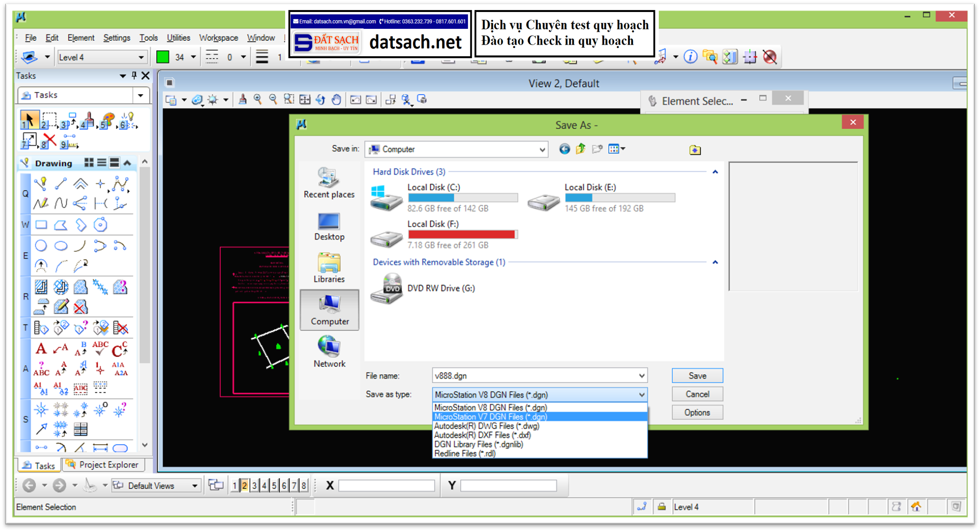Click Create New Folder icon in dialog

597,149
